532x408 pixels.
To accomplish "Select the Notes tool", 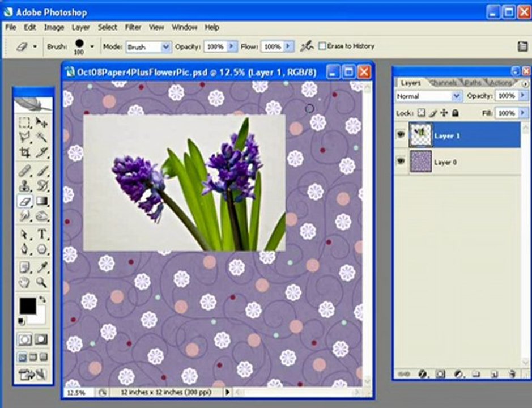I will click(24, 267).
